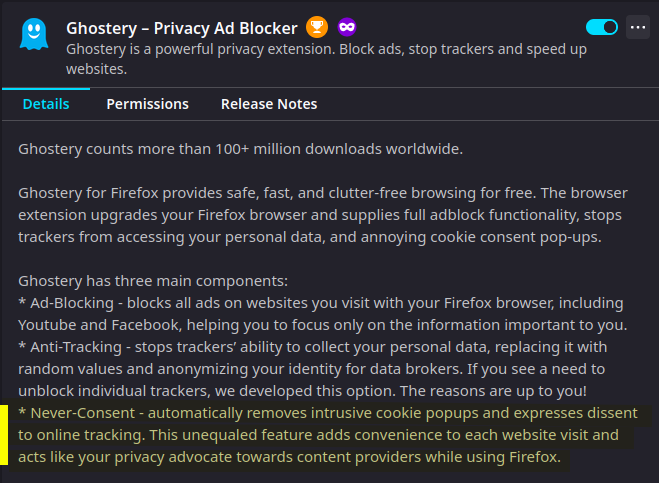659x483 pixels.
Task: Click the Ghostery ghost logo icon
Action: point(34,34)
